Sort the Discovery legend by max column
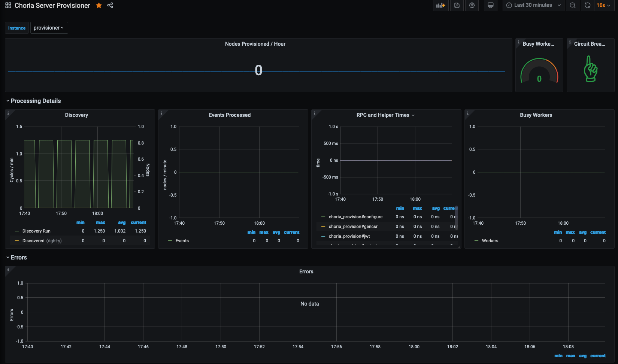618x364 pixels. 100,222
